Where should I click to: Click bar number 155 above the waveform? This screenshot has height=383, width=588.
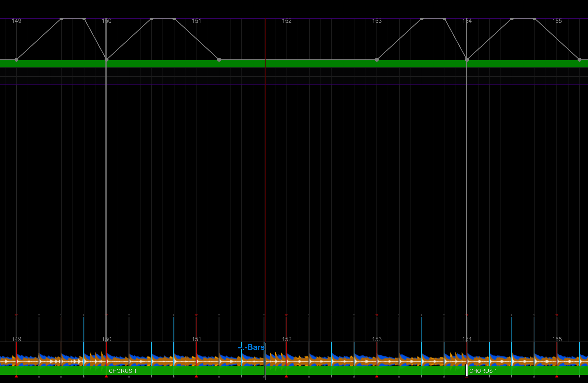557,339
